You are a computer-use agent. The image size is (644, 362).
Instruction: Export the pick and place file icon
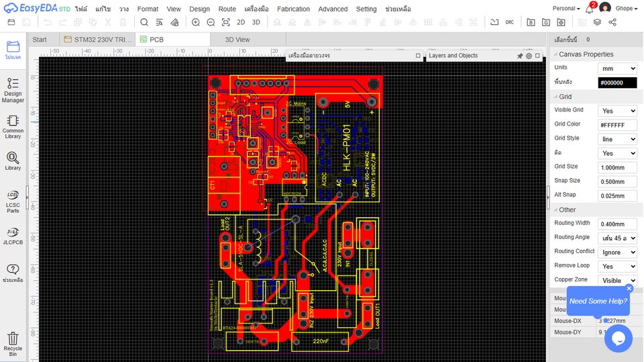click(x=561, y=22)
